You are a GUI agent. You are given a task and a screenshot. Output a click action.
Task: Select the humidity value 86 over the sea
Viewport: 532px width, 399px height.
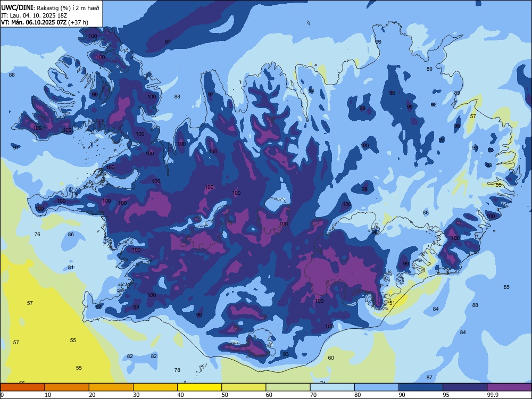coord(71,235)
